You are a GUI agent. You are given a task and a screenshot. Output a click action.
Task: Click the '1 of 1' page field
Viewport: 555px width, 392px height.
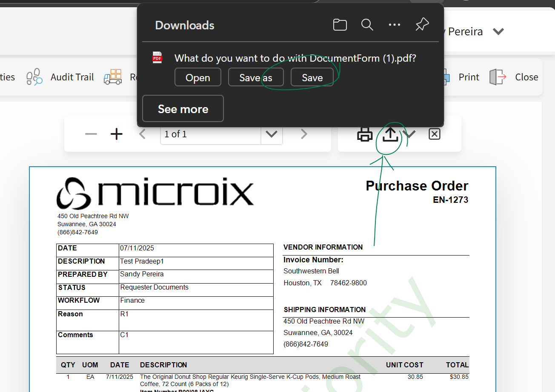coord(210,134)
